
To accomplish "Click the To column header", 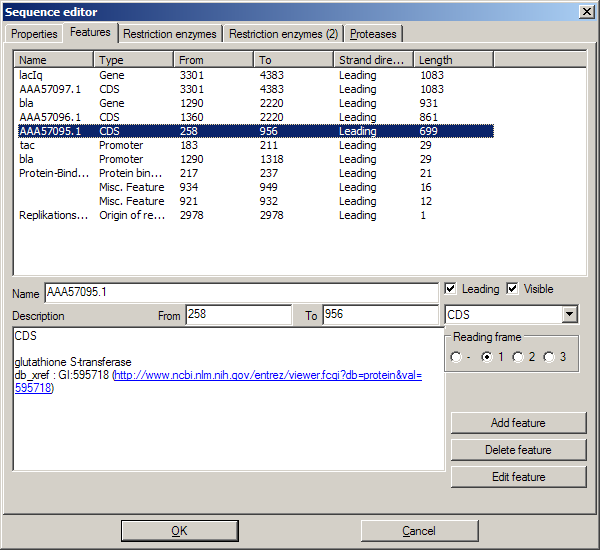I will click(293, 60).
